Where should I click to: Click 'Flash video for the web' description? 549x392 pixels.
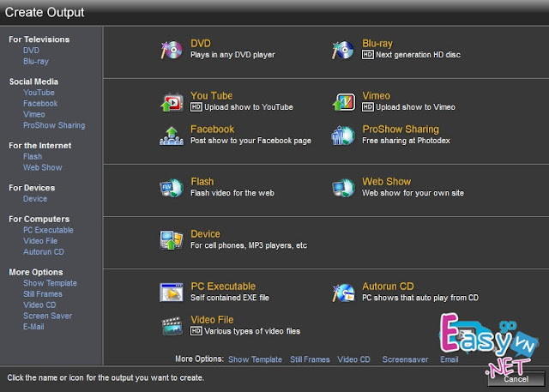click(232, 193)
